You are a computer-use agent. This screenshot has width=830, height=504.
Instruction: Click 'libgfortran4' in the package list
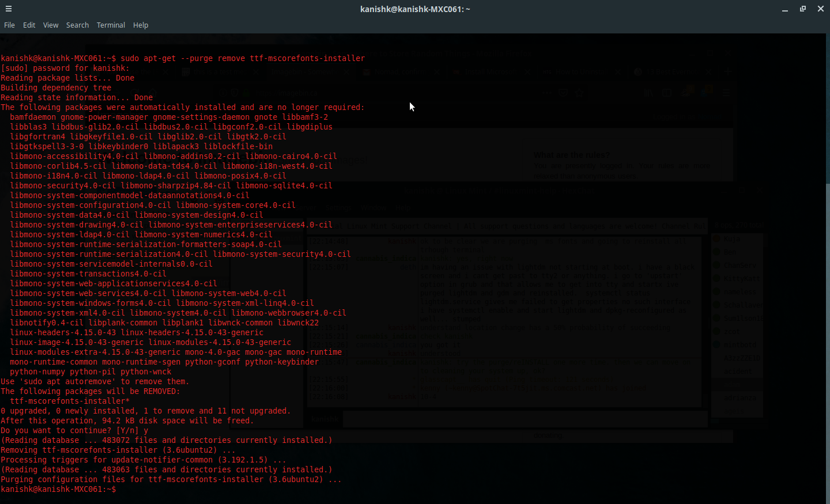(37, 137)
